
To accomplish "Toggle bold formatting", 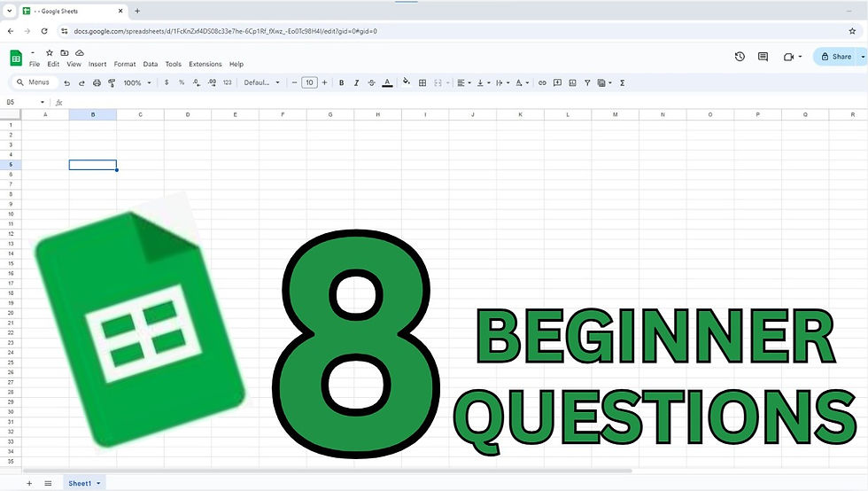I will [x=342, y=82].
